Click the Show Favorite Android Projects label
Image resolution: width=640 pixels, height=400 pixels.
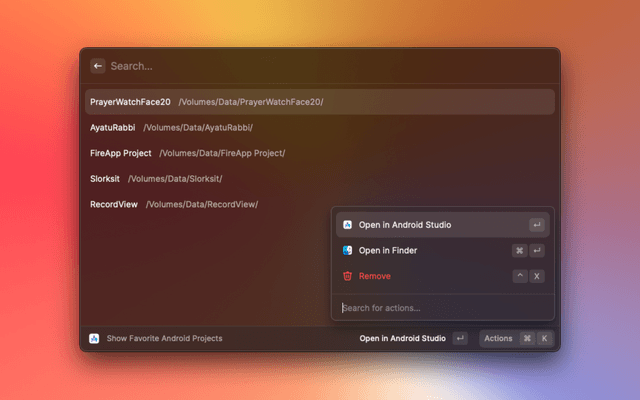(164, 338)
